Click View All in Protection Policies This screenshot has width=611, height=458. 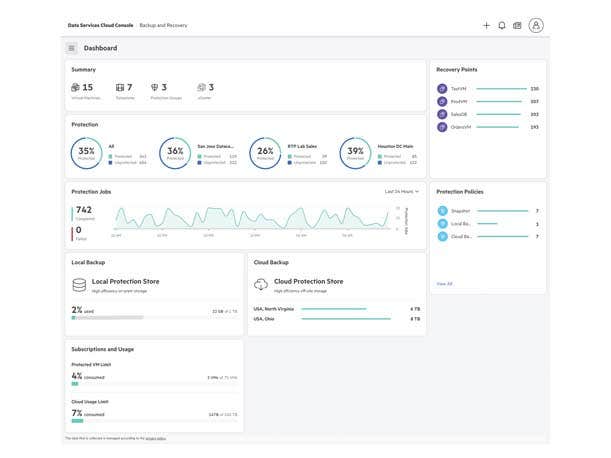tap(444, 283)
